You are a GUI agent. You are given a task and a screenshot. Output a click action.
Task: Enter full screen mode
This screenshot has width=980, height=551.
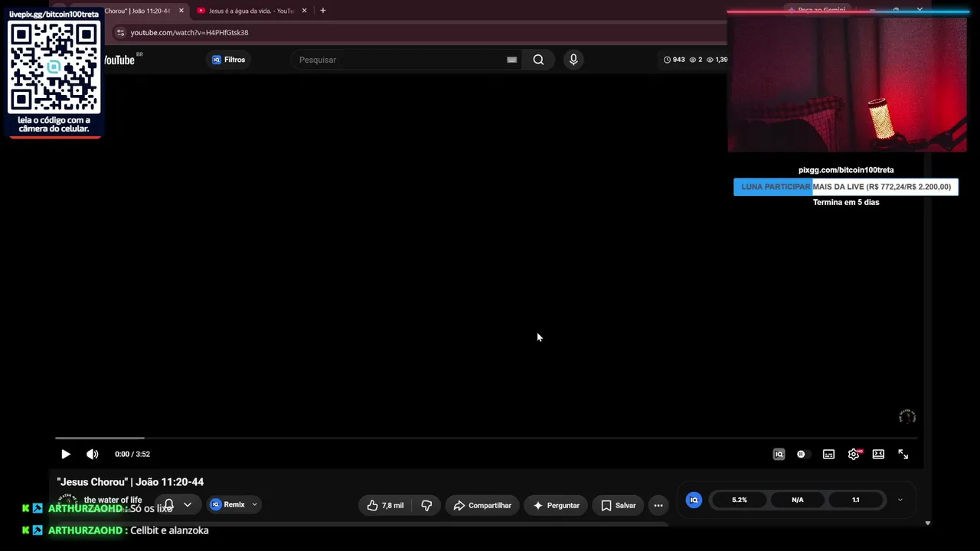(x=903, y=454)
